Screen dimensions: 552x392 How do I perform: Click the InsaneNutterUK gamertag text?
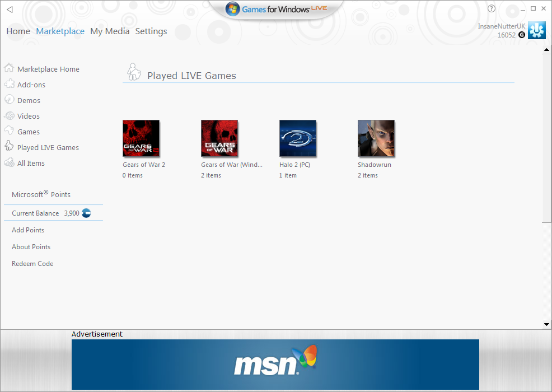(x=501, y=26)
